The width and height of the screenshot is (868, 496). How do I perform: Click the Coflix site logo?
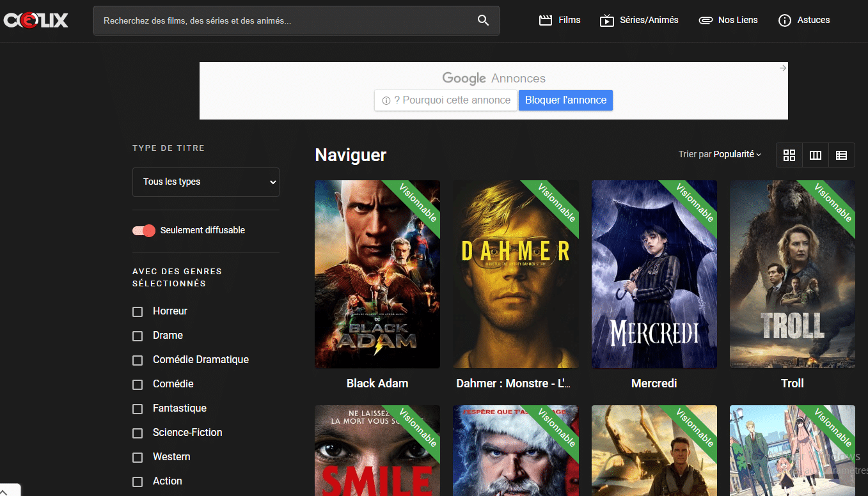[x=36, y=20]
